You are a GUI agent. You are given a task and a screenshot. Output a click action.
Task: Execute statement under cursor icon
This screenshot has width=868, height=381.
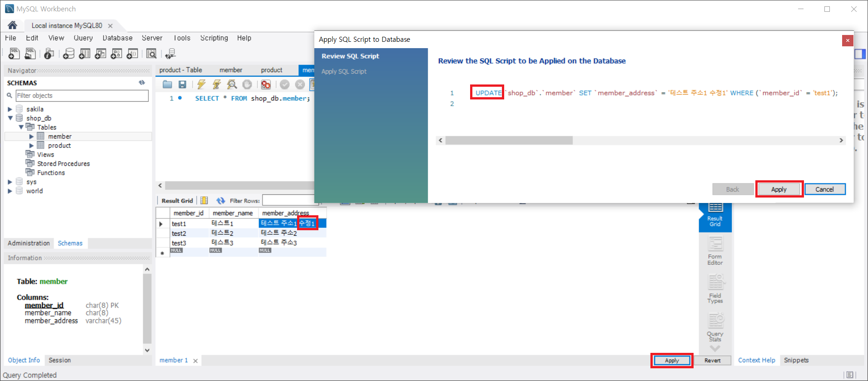pyautogui.click(x=217, y=84)
